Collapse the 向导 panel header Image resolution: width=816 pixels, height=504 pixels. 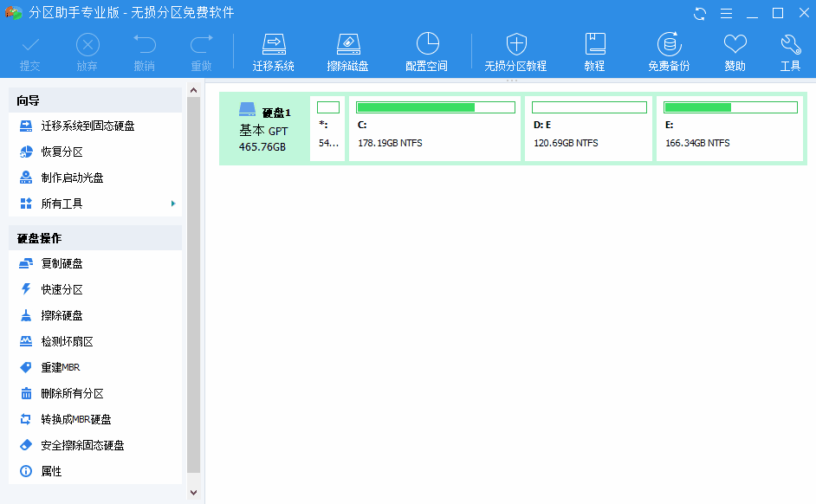(x=95, y=100)
